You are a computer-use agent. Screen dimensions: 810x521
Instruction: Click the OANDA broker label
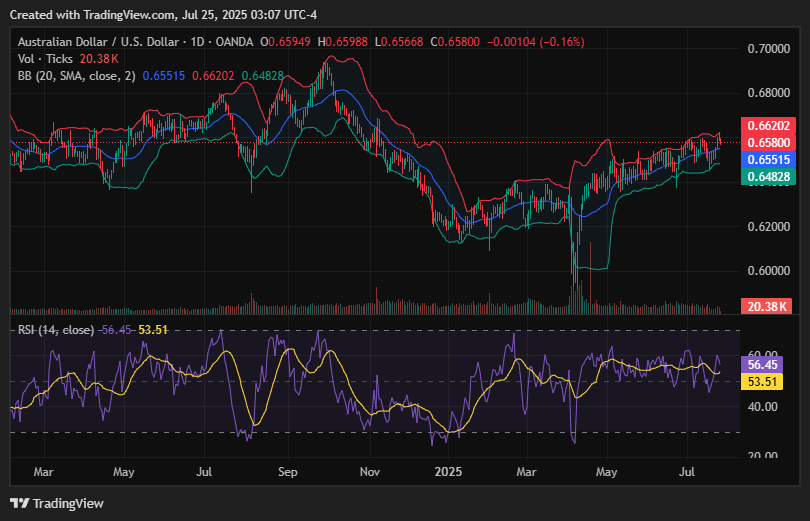click(234, 42)
